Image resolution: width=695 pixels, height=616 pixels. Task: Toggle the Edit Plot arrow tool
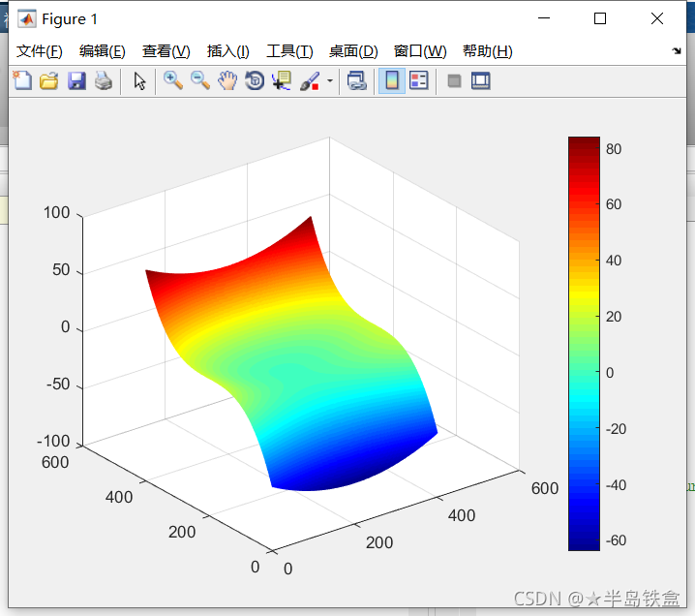[139, 81]
